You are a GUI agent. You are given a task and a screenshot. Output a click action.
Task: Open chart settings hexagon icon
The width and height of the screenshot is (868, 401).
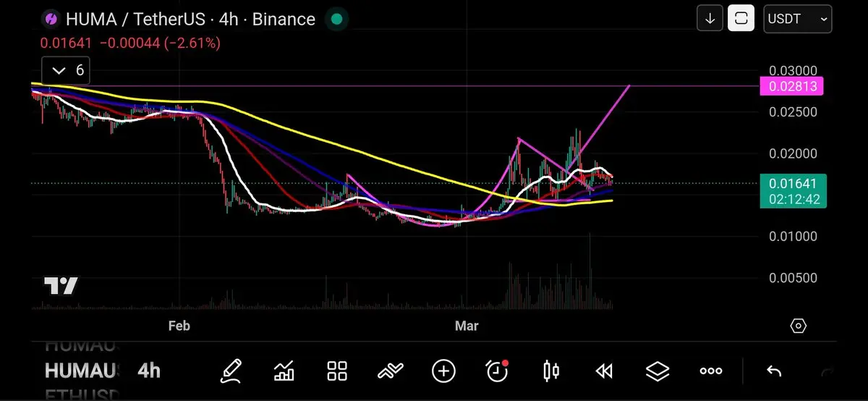tap(798, 326)
